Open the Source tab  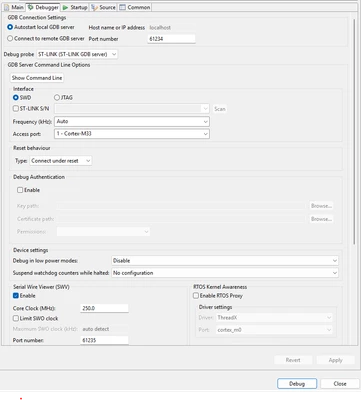click(104, 7)
